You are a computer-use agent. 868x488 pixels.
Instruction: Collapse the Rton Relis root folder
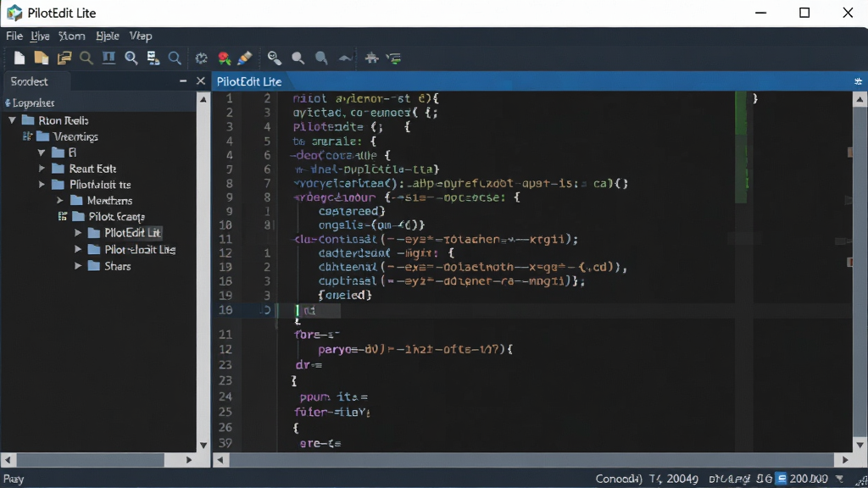[x=12, y=120]
